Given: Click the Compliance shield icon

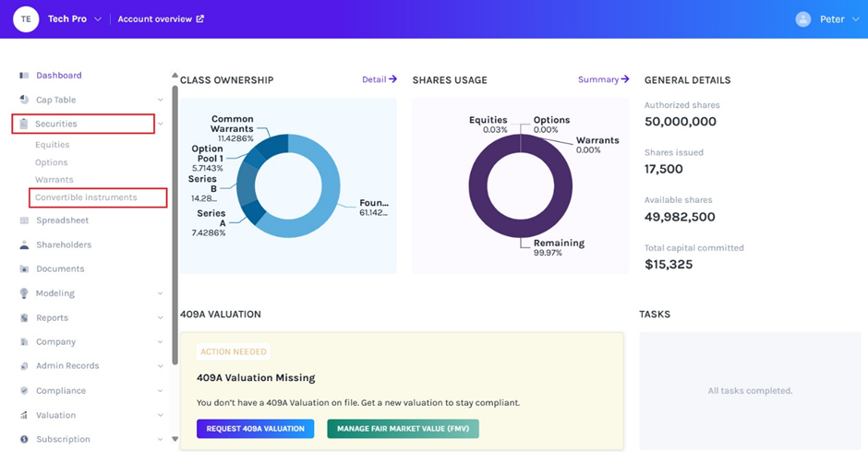Looking at the screenshot, I should click(x=24, y=391).
